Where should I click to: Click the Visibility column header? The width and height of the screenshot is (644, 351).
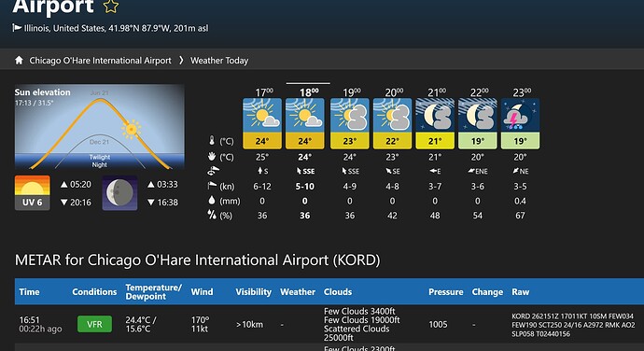pyautogui.click(x=254, y=292)
